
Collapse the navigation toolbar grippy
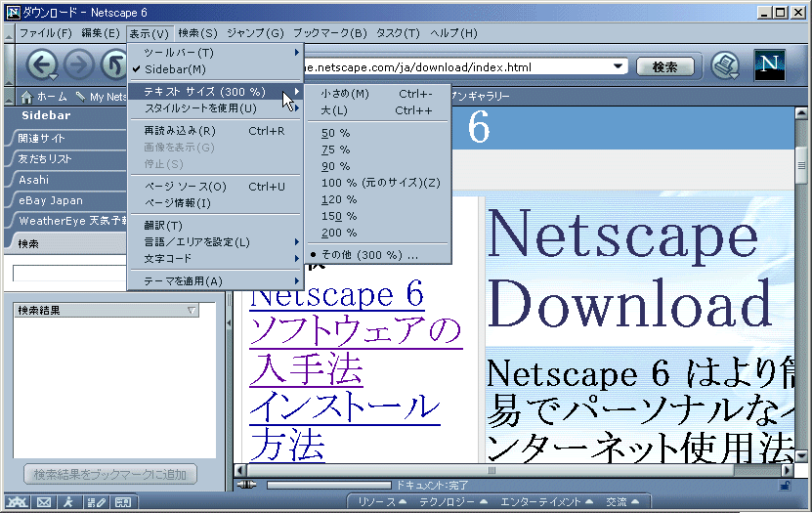coord(9,64)
